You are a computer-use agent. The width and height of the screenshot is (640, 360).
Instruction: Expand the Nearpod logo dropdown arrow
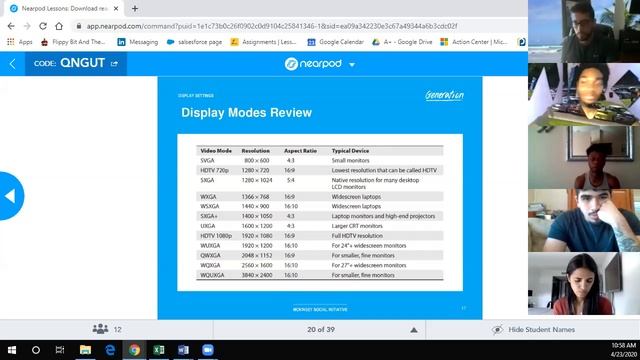tap(352, 64)
